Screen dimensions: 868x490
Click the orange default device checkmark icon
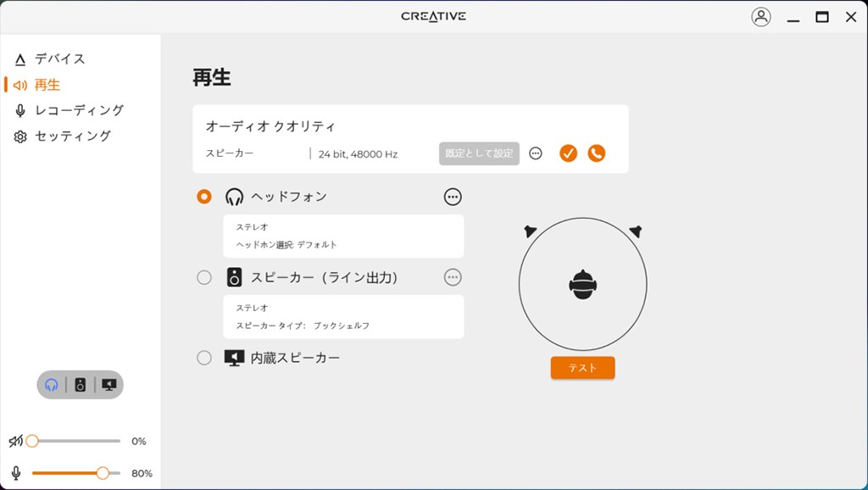click(568, 153)
